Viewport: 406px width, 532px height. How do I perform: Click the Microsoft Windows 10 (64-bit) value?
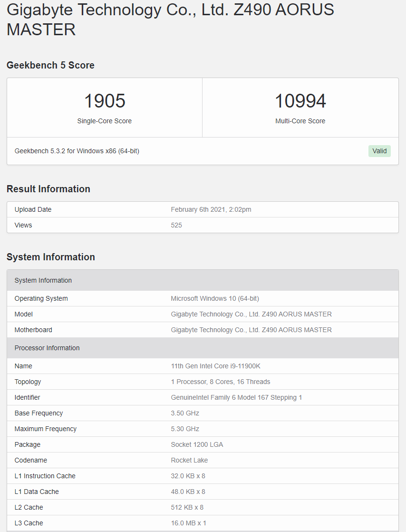point(215,298)
